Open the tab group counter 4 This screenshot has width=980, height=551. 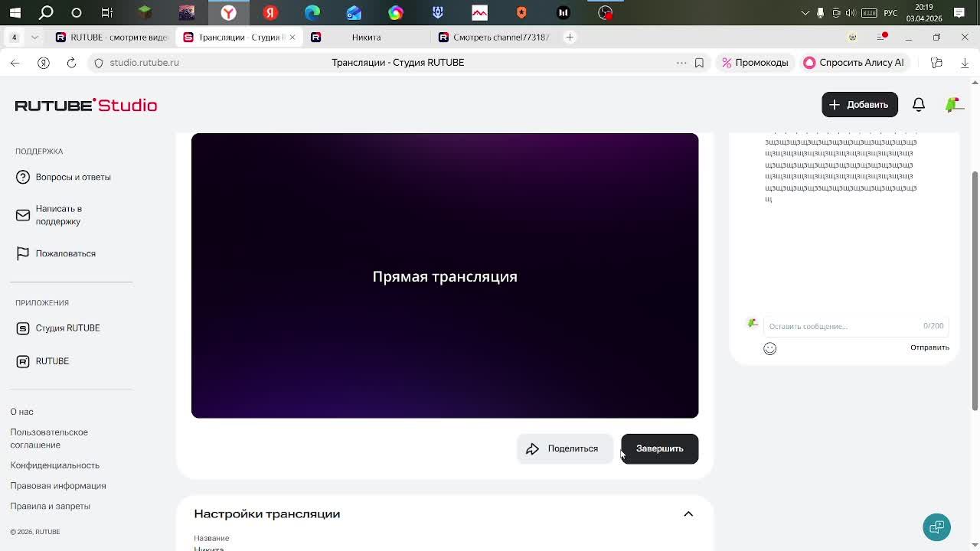14,37
